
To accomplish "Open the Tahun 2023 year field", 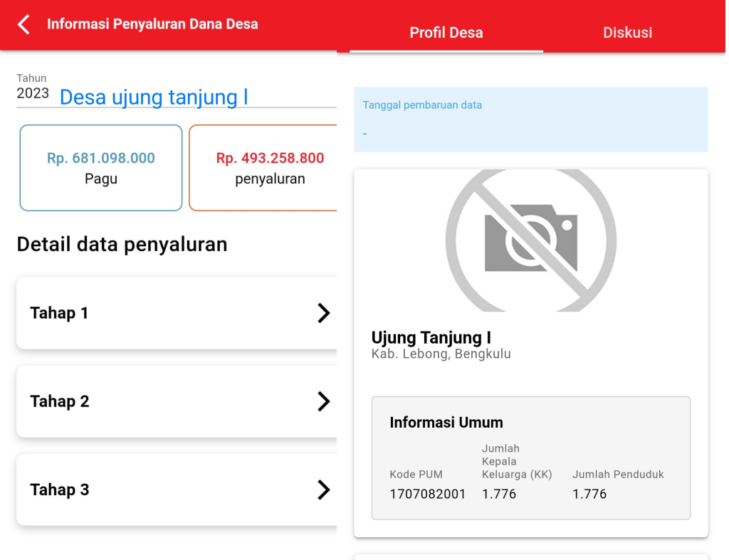I will tap(33, 93).
